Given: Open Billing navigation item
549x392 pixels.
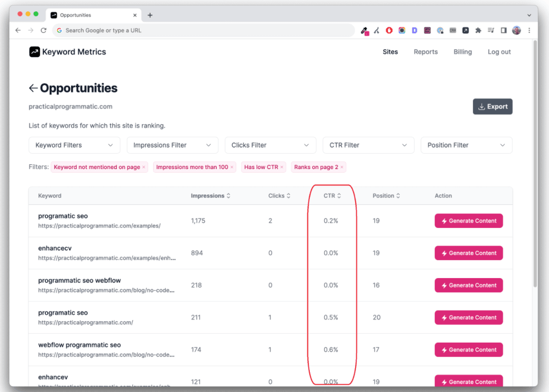Looking at the screenshot, I should click(462, 52).
